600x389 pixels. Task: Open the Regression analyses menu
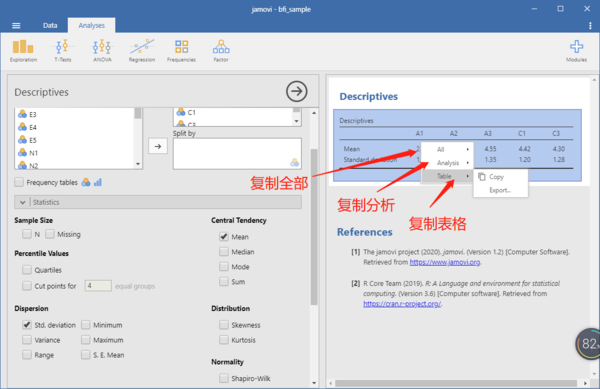click(x=142, y=51)
